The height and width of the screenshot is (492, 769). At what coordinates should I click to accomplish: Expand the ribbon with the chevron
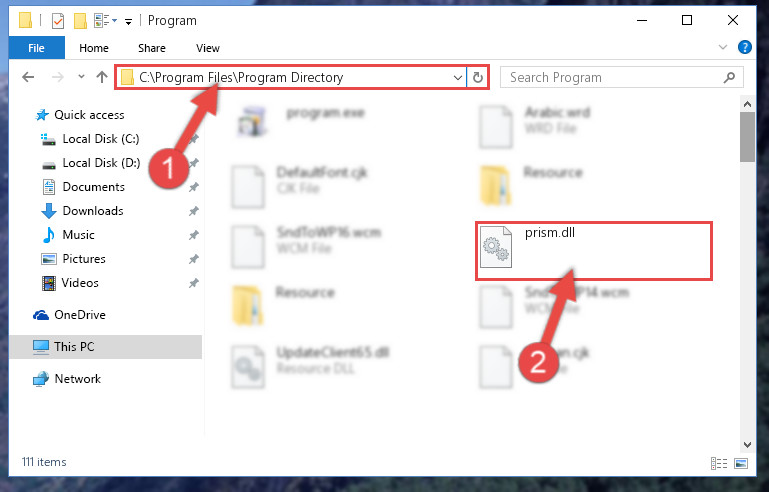[722, 48]
